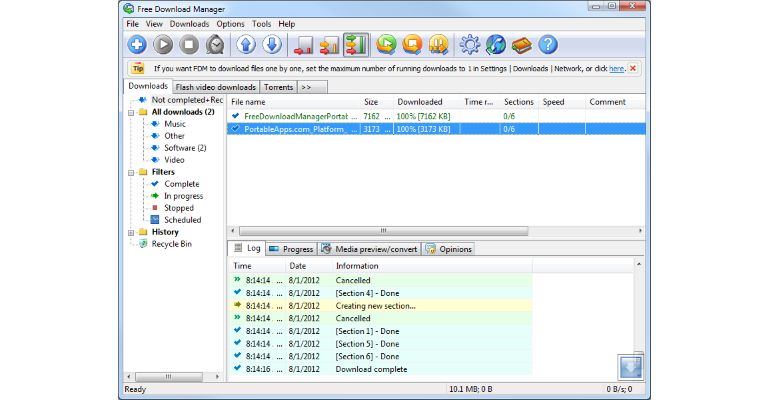The image size is (770, 400).
Task: Select the heavy traffic mode icon
Action: coord(356,45)
